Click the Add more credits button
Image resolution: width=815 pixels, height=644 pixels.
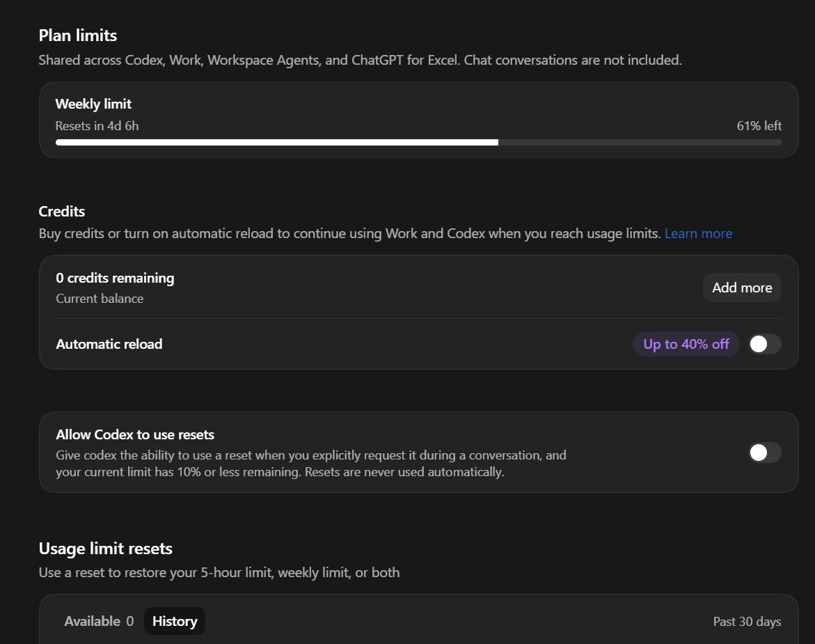[x=742, y=288]
